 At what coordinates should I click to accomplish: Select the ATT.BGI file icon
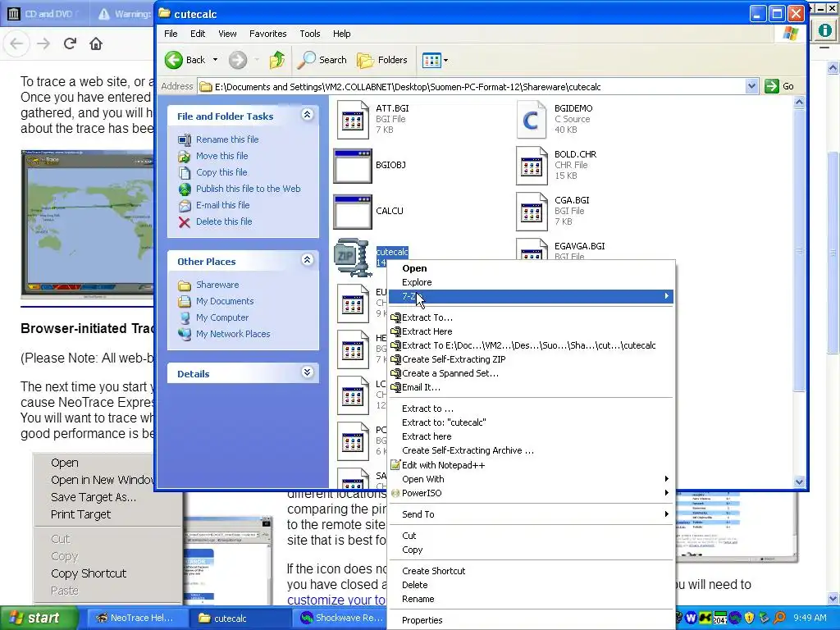pyautogui.click(x=353, y=120)
